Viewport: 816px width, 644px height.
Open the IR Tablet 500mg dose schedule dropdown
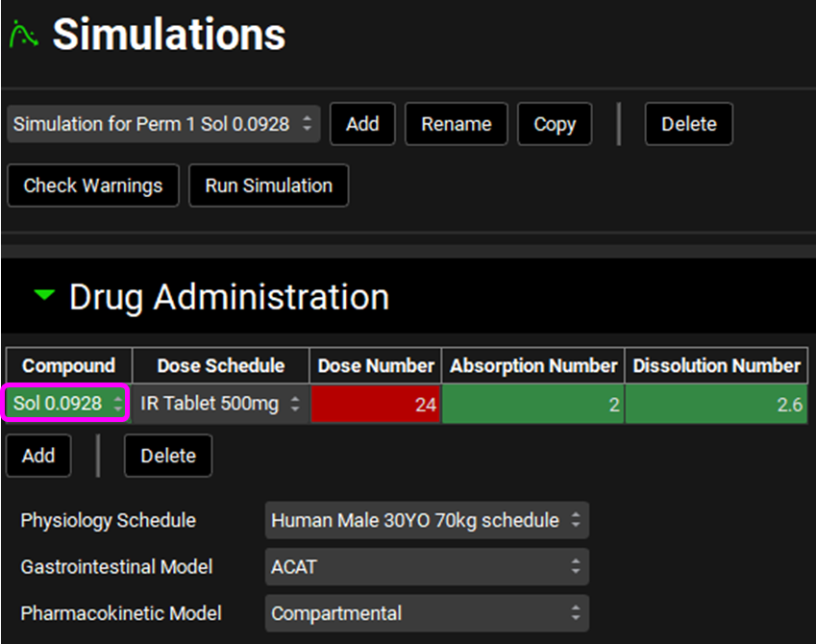[220, 404]
